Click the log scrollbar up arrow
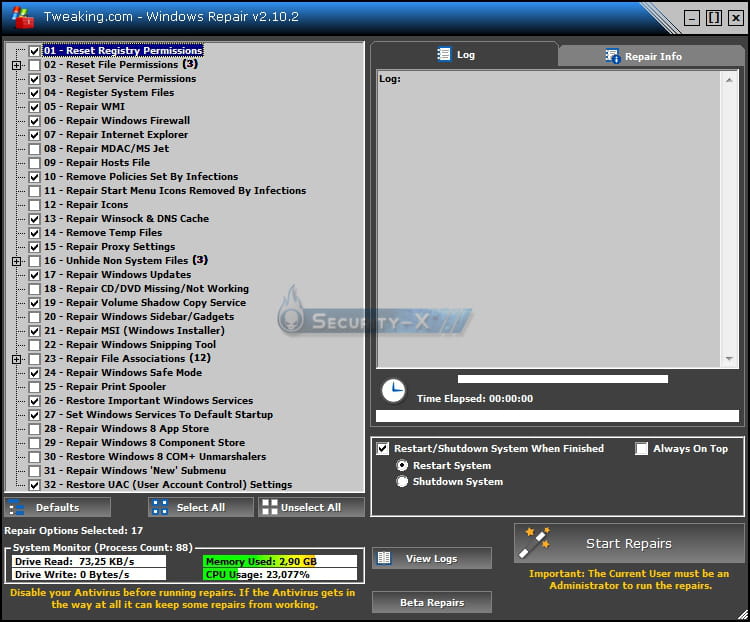Viewport: 750px width, 622px height. click(x=729, y=80)
